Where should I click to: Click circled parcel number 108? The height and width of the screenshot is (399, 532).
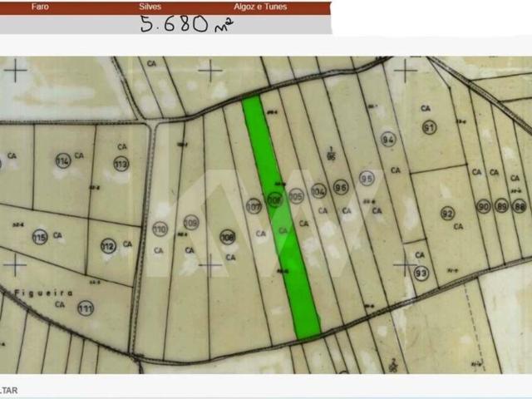click(x=227, y=237)
